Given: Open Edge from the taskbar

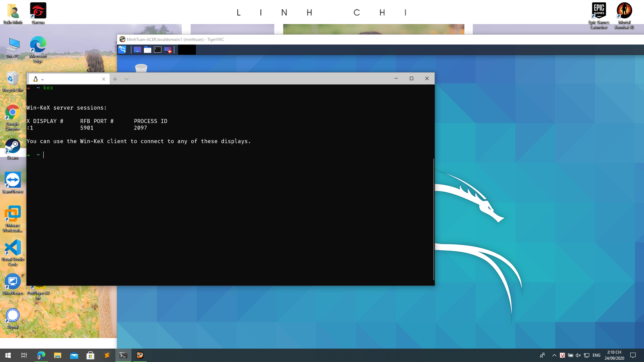Looking at the screenshot, I should point(41,355).
